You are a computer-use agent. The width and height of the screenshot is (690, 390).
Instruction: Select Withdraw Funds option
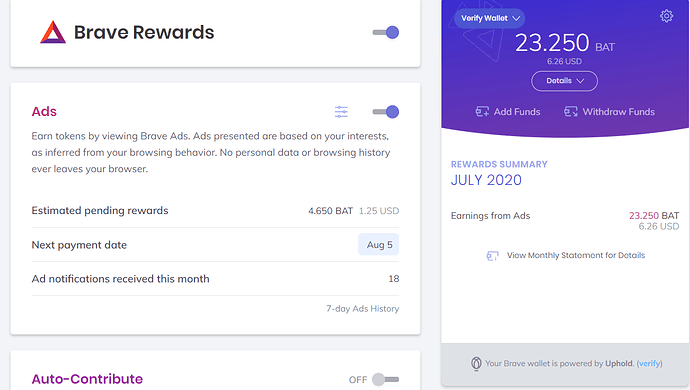tap(609, 112)
